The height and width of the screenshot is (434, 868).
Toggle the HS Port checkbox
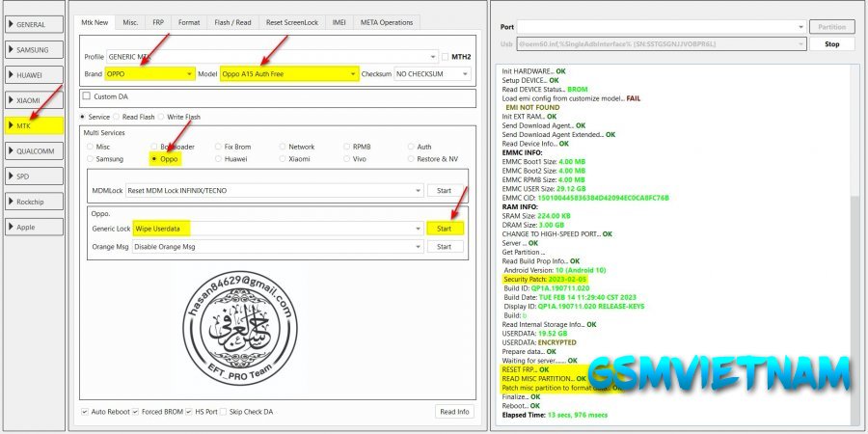pos(189,412)
